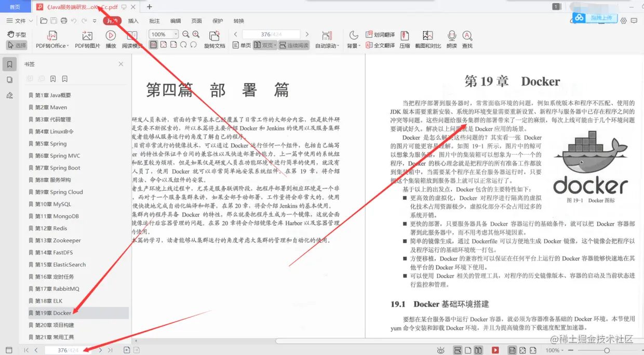Open the 页面 menu tab

tap(196, 21)
